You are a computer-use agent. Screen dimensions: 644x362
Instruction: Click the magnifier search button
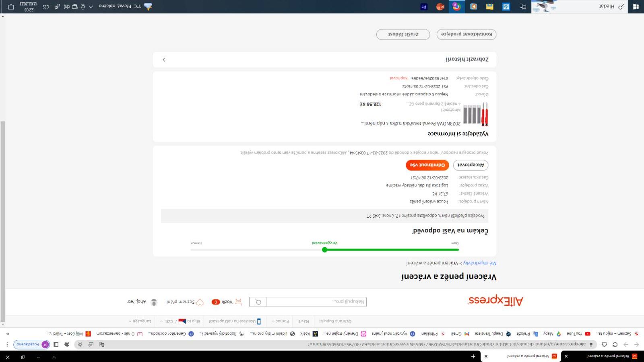pos(258,302)
